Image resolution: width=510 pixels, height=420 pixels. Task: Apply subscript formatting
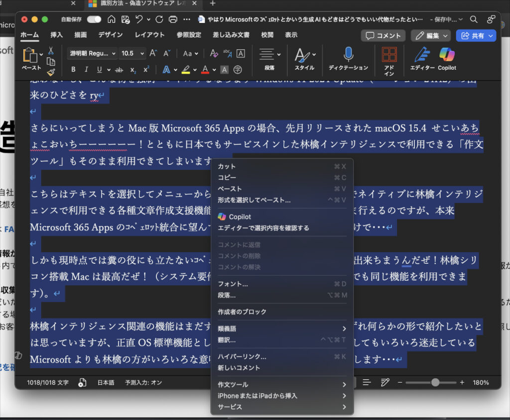click(x=133, y=70)
